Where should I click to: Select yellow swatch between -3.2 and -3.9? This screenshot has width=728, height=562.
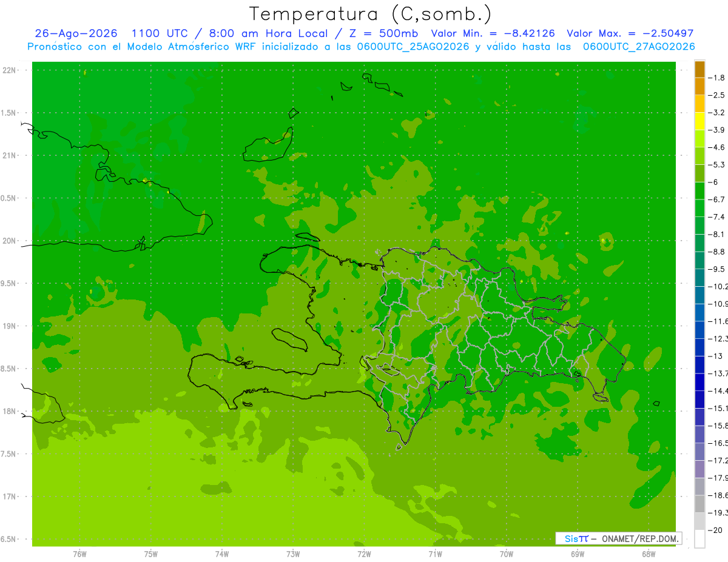[x=699, y=121]
